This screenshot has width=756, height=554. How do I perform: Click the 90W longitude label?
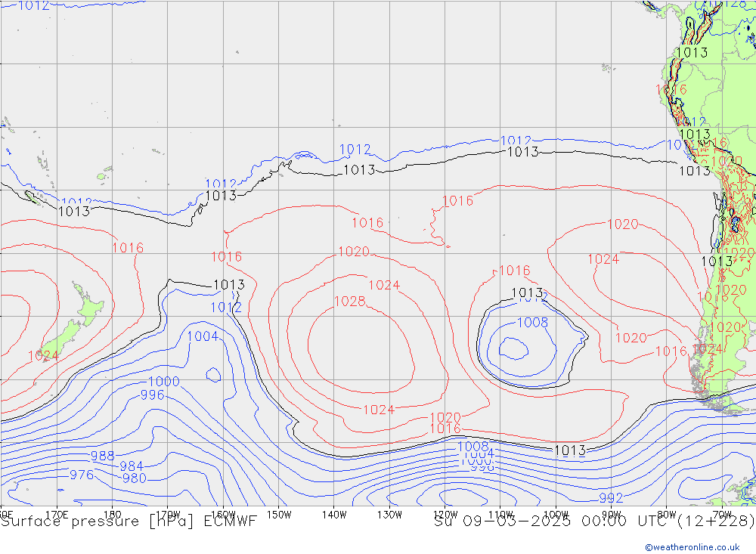(x=612, y=515)
